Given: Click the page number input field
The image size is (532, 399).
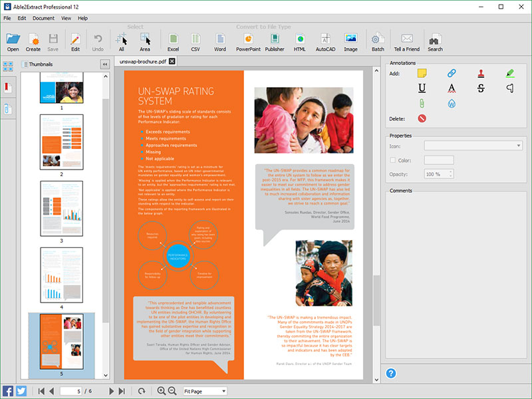Looking at the screenshot, I should [x=70, y=391].
